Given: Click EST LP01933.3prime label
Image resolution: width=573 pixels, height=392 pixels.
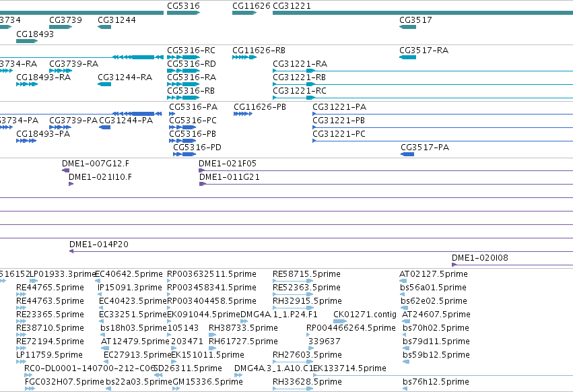Looking at the screenshot, I should point(63,274).
